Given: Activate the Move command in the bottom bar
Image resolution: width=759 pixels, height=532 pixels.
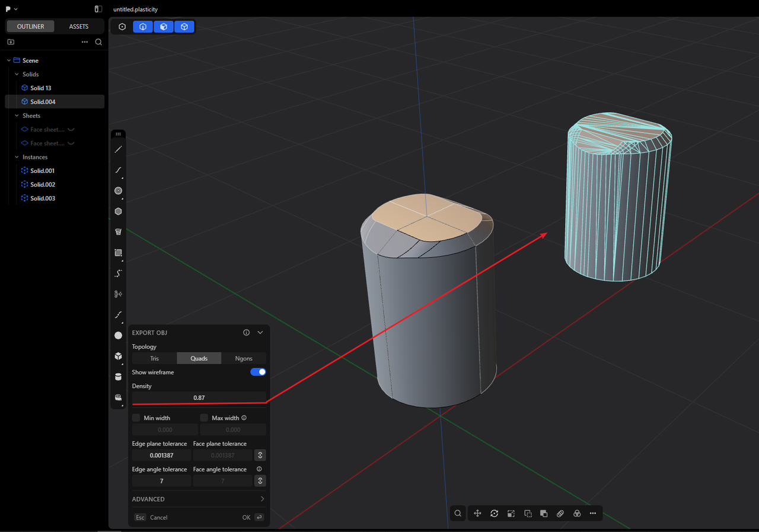Looking at the screenshot, I should 477,514.
